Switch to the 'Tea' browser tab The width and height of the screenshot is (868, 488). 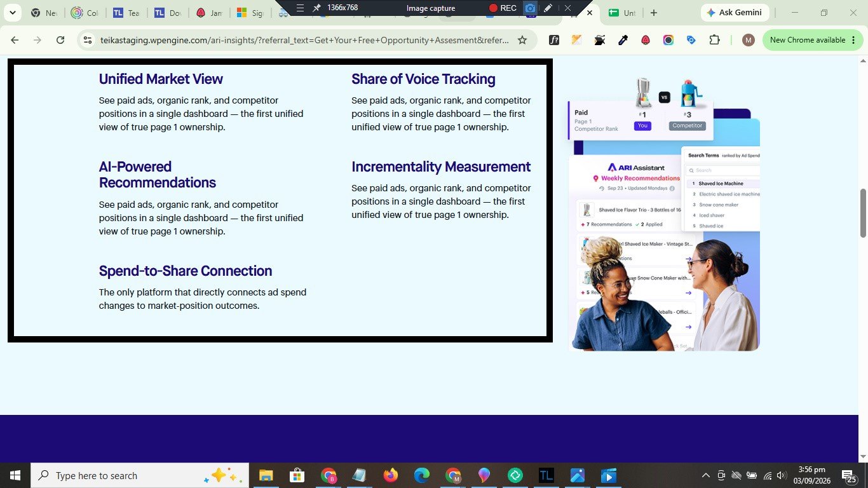coord(126,13)
